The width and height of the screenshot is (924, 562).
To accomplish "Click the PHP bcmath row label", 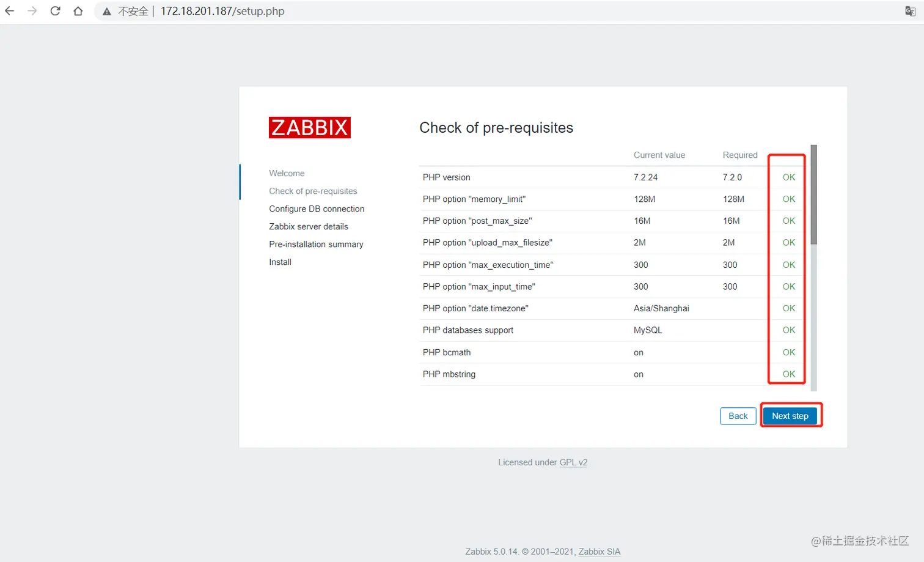I will (x=447, y=352).
